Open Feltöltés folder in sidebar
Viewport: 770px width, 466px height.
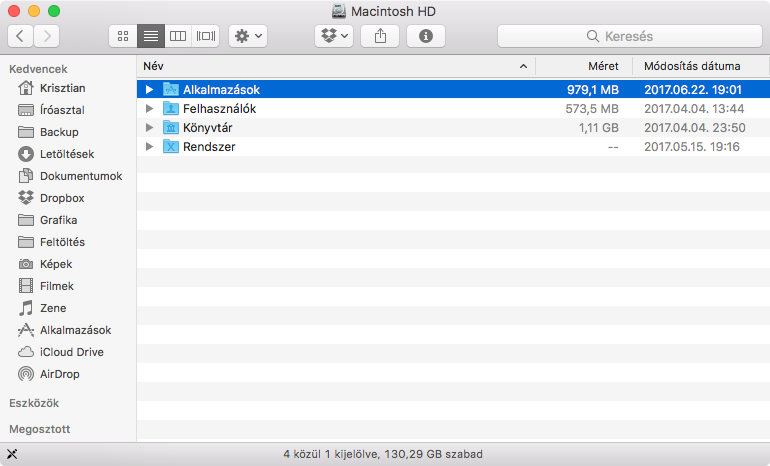pyautogui.click(x=51, y=242)
